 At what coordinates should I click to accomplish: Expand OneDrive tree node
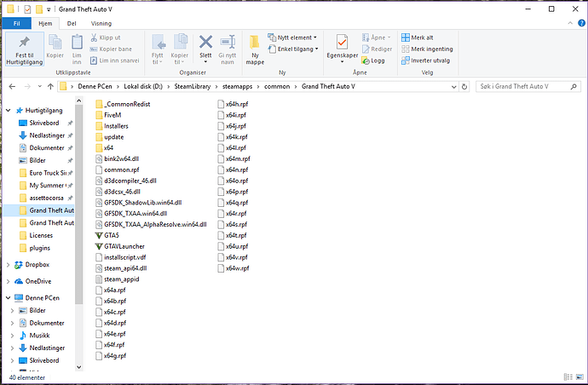tap(8, 282)
